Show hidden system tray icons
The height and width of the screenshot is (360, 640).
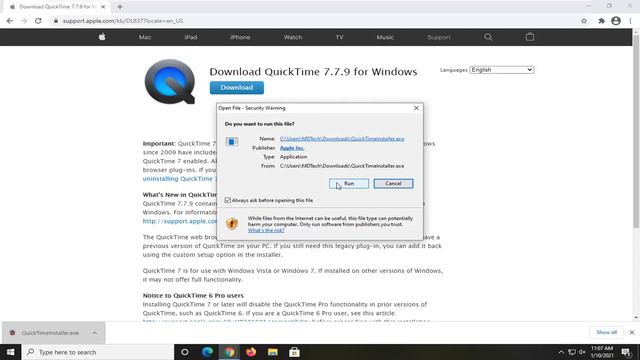tap(561, 352)
